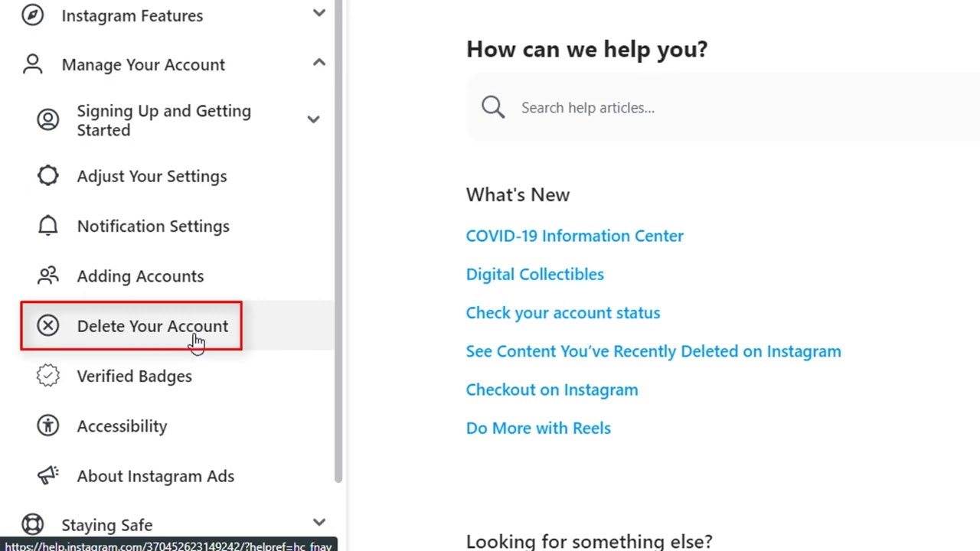Open About Instagram Ads topic

click(x=155, y=476)
